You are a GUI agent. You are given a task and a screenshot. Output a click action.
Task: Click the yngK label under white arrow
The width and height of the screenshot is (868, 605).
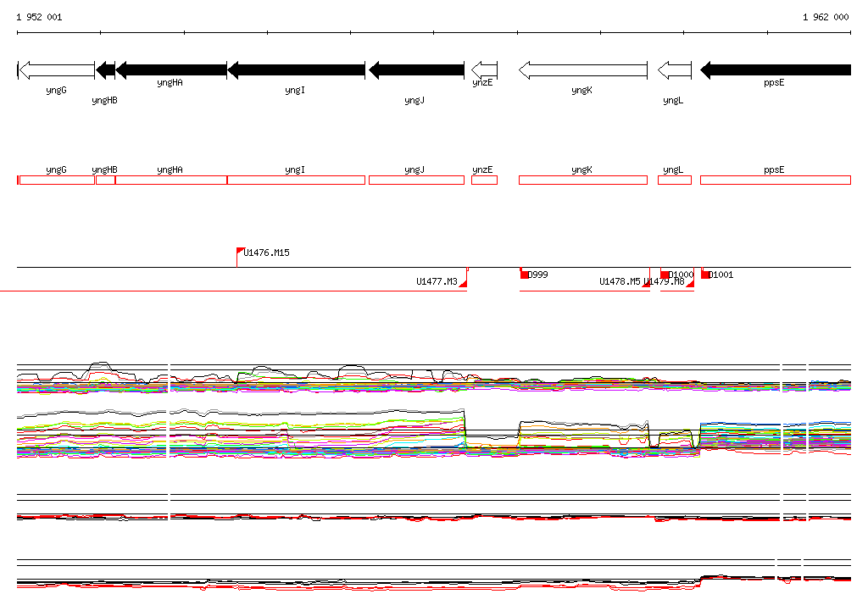(x=581, y=90)
